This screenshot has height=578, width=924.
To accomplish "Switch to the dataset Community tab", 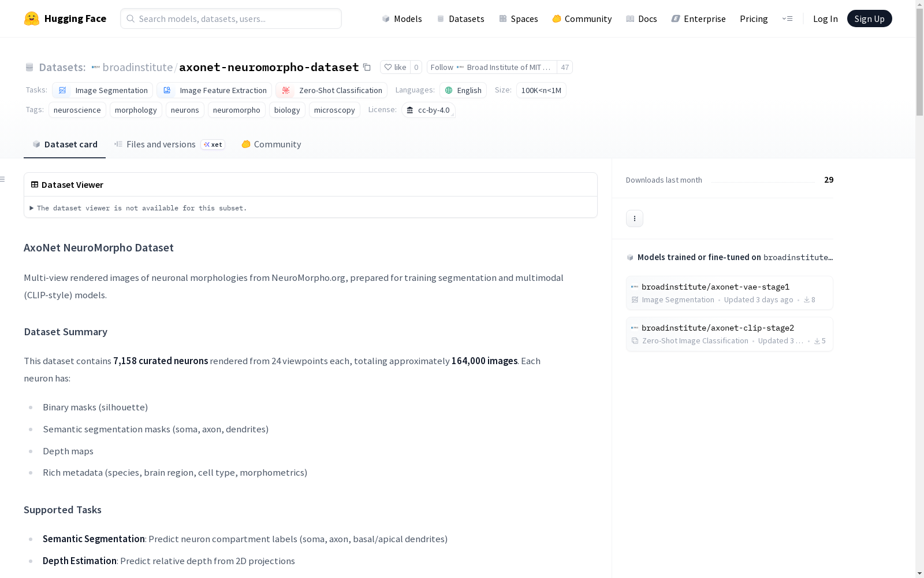I will pyautogui.click(x=271, y=144).
